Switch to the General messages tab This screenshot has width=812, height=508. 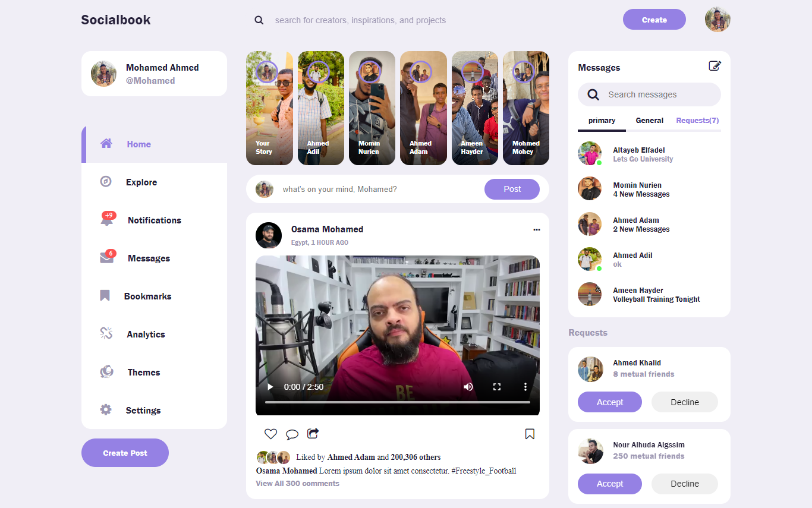point(649,121)
